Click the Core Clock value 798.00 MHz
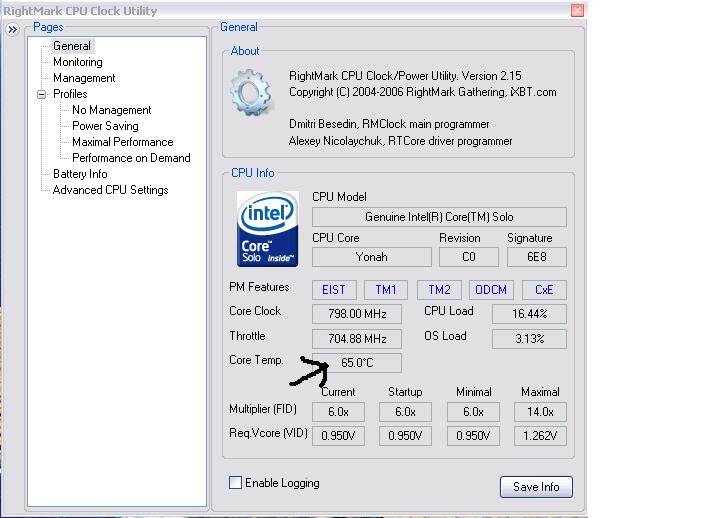720x518 pixels. coord(357,314)
